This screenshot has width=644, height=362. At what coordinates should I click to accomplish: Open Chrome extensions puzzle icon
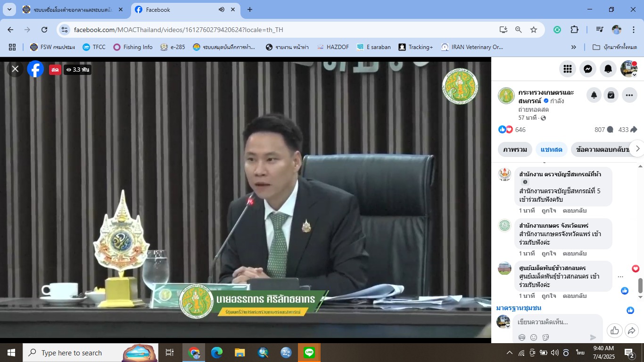point(574,29)
